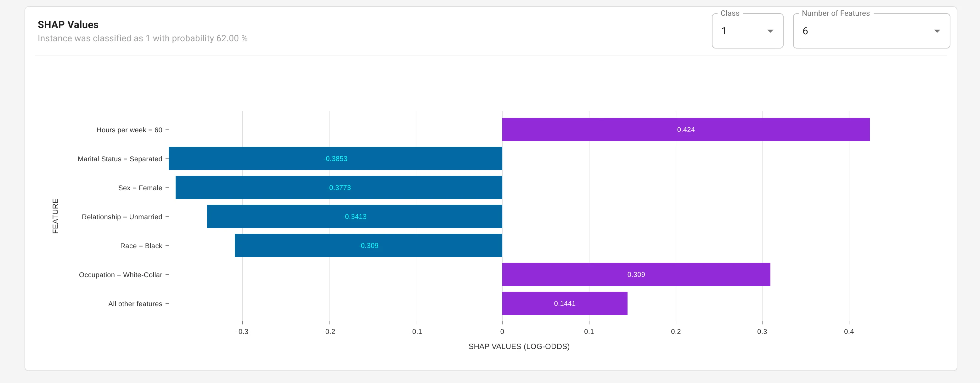Click the All other features 0.1441 bar
The width and height of the screenshot is (980, 383).
pyautogui.click(x=565, y=303)
